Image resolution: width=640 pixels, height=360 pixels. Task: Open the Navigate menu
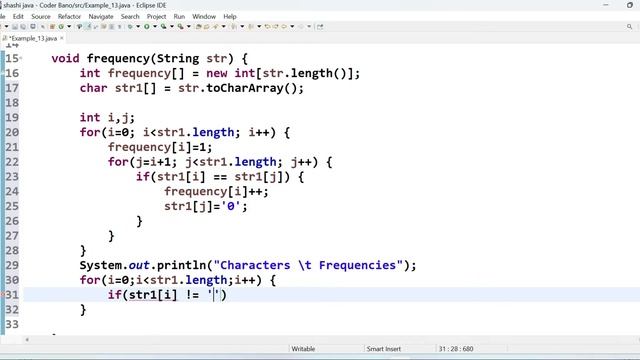pos(101,16)
